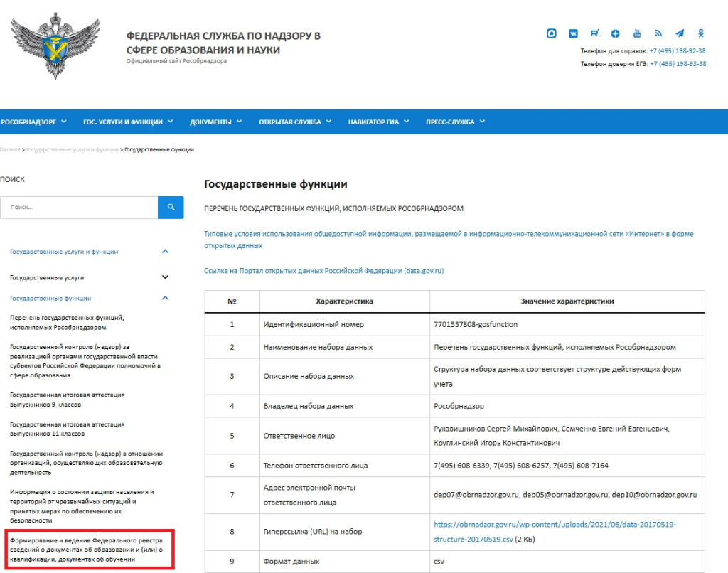Click the Государственные функции page heading

[x=276, y=184]
